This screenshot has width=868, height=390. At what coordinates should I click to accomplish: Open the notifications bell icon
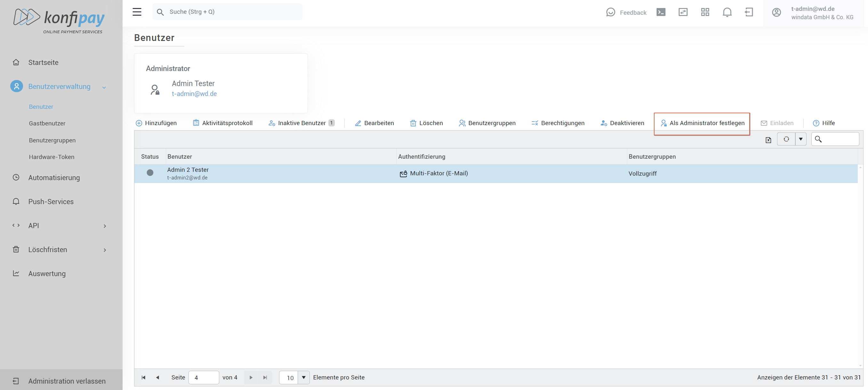point(727,12)
